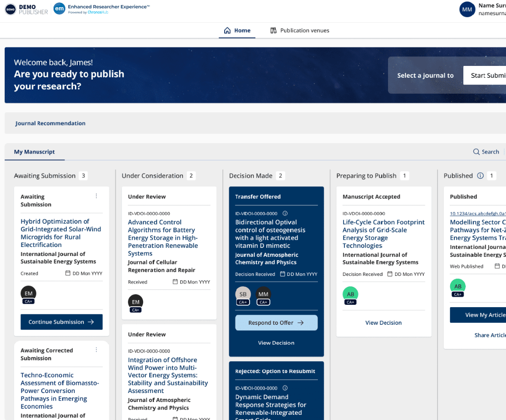Expand the Journal Recommendation section
The height and width of the screenshot is (420, 506).
(x=50, y=123)
